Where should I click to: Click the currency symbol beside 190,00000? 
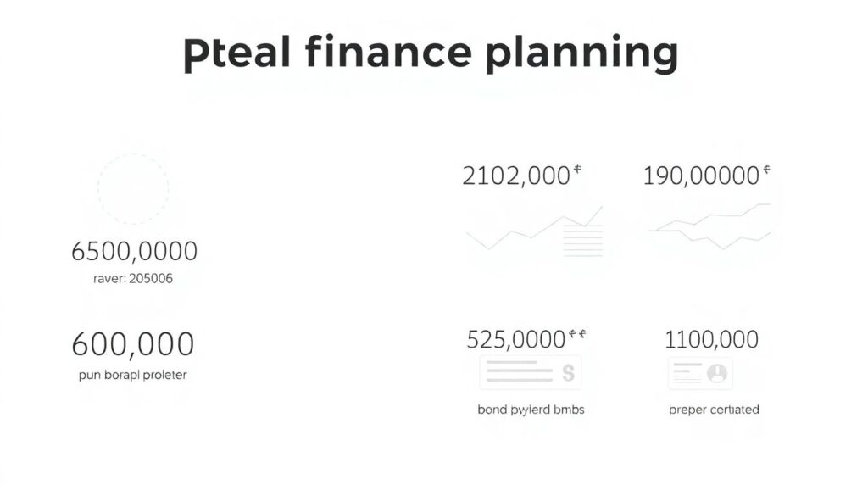click(766, 170)
